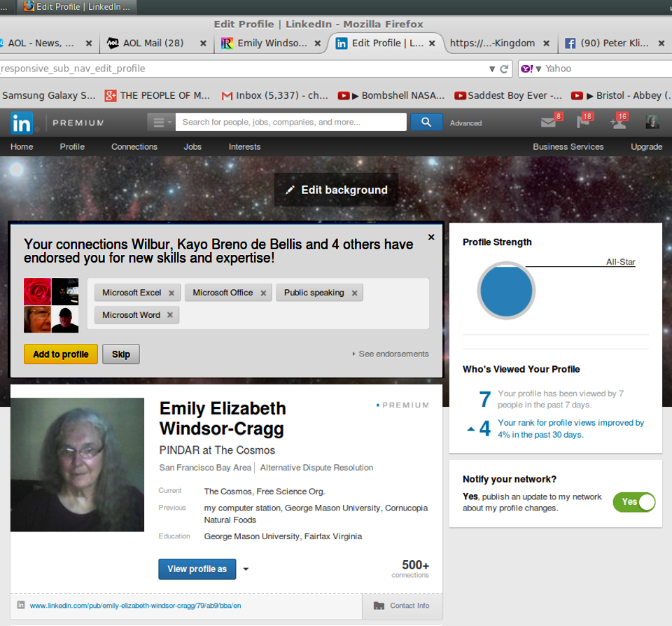The width and height of the screenshot is (672, 626).
Task: Open account menu profile avatar
Action: pos(652,123)
